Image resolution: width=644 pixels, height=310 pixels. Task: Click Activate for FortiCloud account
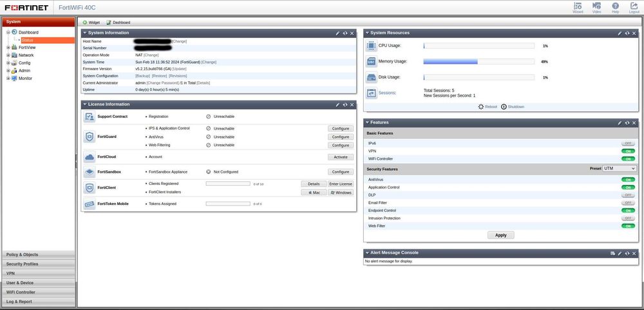coord(341,157)
